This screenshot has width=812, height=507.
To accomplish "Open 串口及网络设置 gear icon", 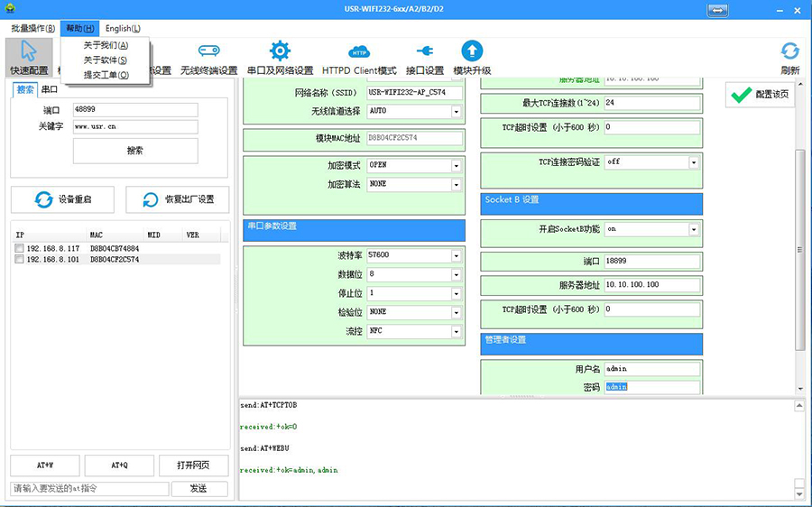I will (280, 52).
